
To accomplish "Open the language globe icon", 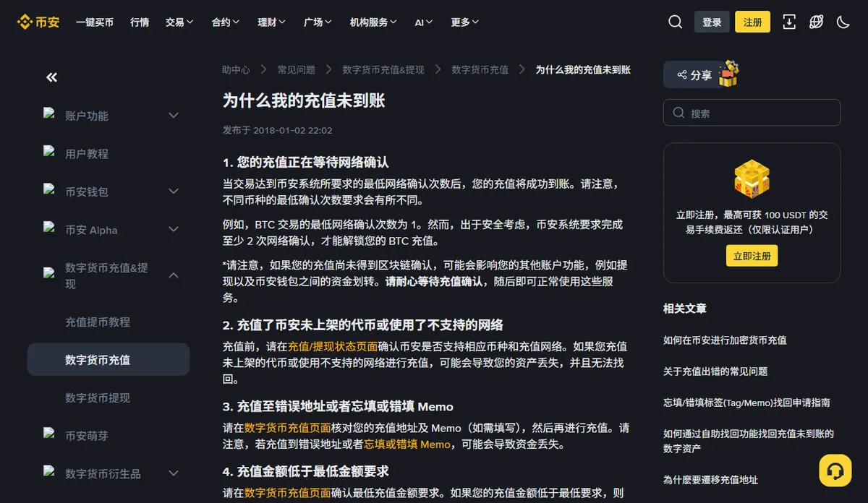I will click(x=816, y=22).
